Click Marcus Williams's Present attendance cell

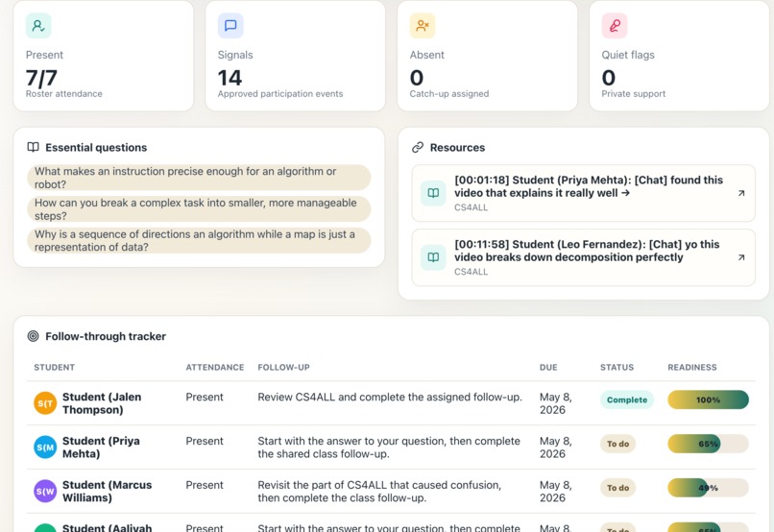click(x=205, y=485)
